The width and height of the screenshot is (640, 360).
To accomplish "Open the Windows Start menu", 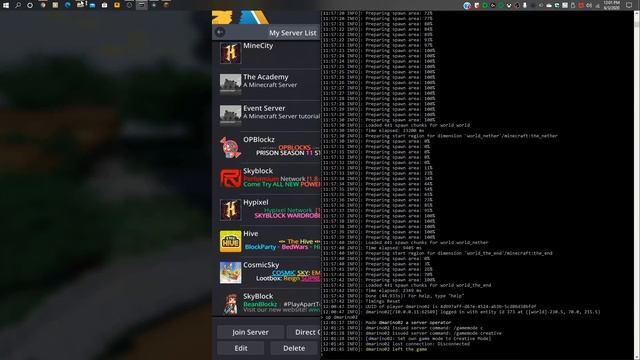I will click(x=6, y=5).
